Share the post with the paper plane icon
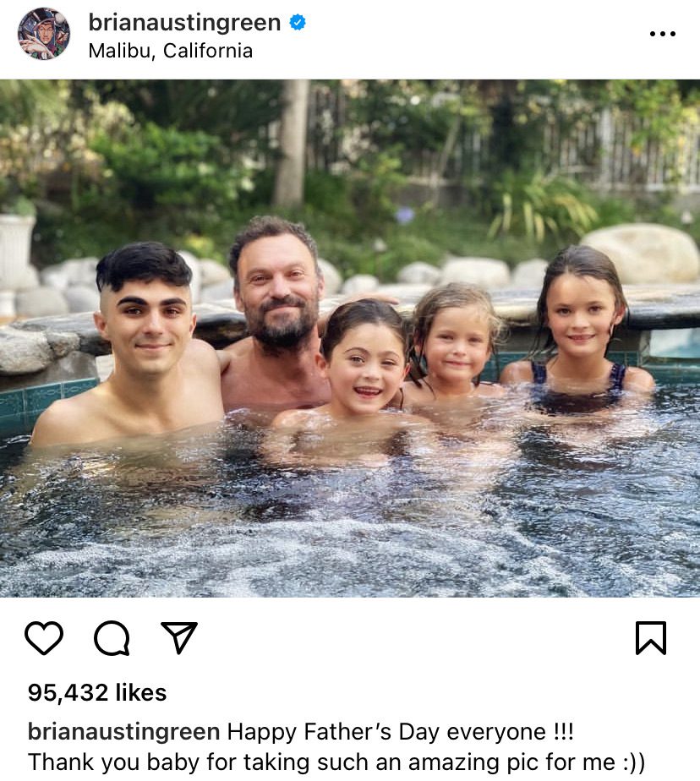This screenshot has height=781, width=700. tap(178, 638)
